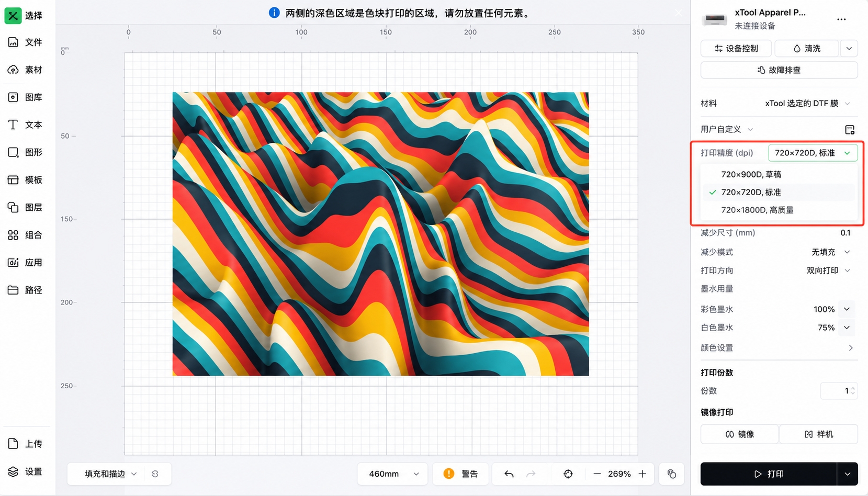
Task: Open the 模板 templates panel
Action: [24, 180]
